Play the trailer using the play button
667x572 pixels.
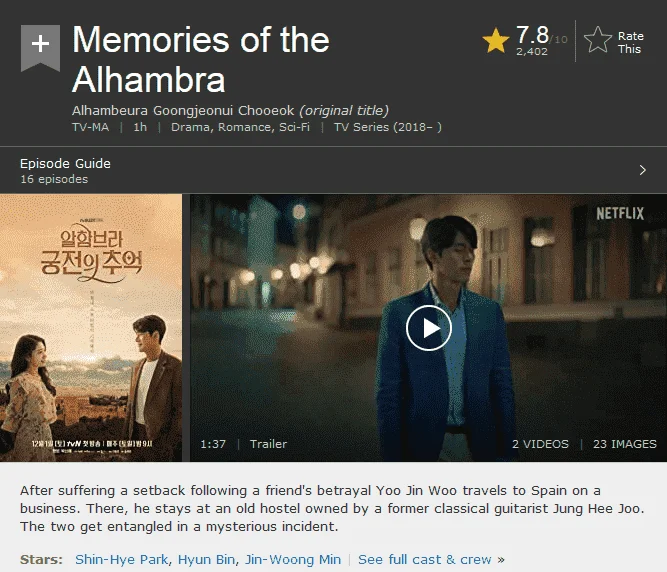[x=429, y=328]
